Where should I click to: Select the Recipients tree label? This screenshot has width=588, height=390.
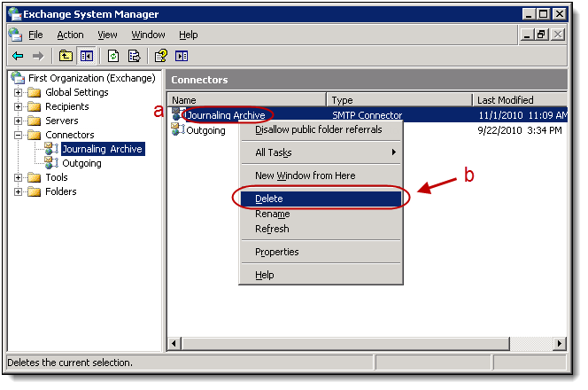coord(67,106)
